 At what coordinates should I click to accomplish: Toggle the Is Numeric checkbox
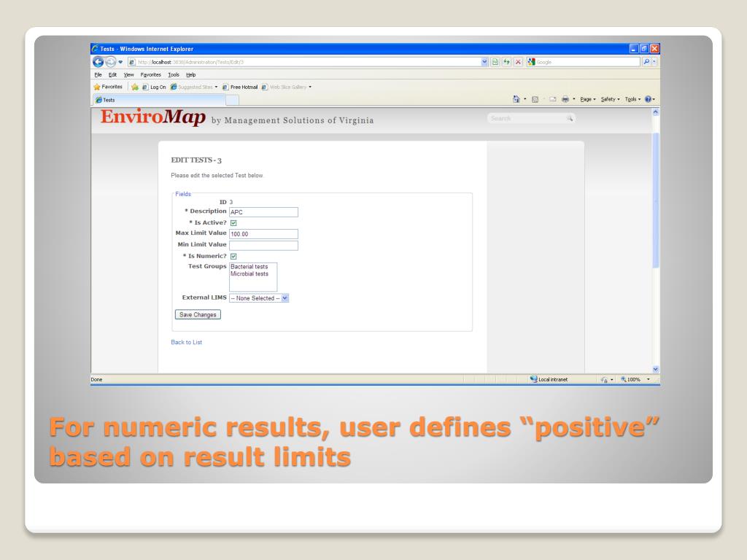point(233,256)
